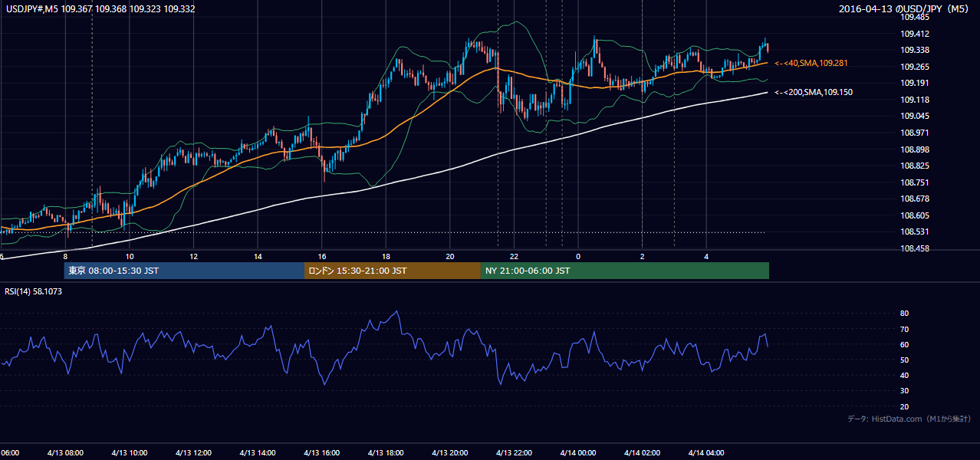Viewport: 980px width, 460px height.
Task: Click the 109.265 price axis label
Action: tap(915, 67)
